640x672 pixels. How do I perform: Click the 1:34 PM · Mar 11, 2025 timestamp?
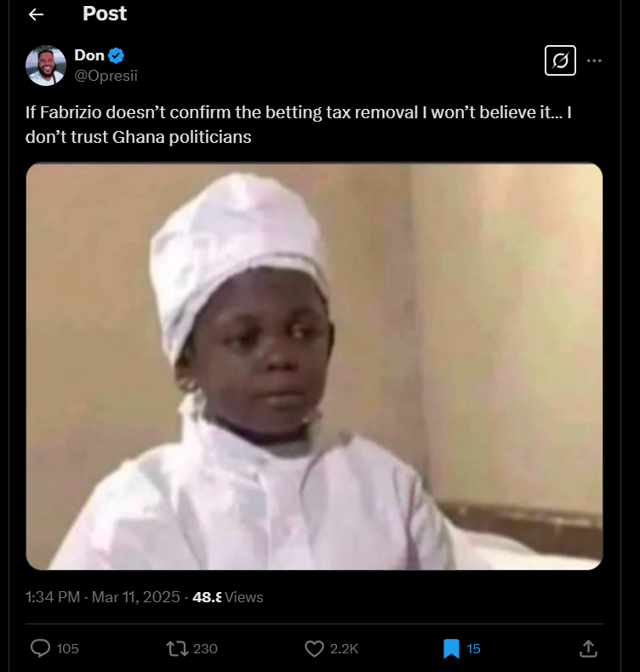click(x=103, y=597)
